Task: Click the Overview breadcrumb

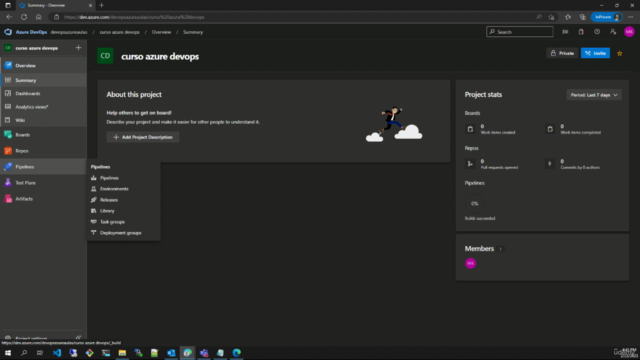Action: coord(161,32)
